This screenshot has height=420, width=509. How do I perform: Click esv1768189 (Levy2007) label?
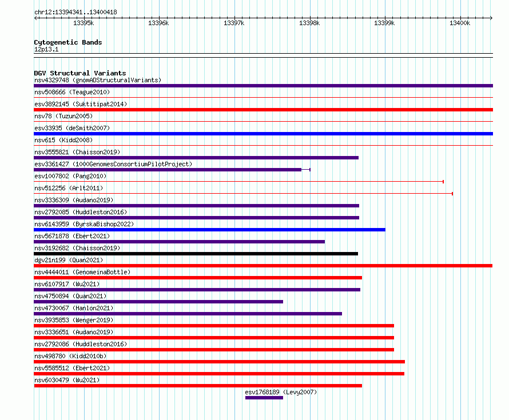pyautogui.click(x=281, y=392)
